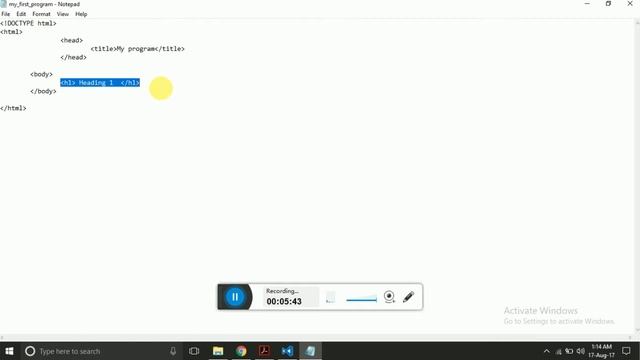640x360 pixels.
Task: Click the opening head tag line
Action: point(71,40)
